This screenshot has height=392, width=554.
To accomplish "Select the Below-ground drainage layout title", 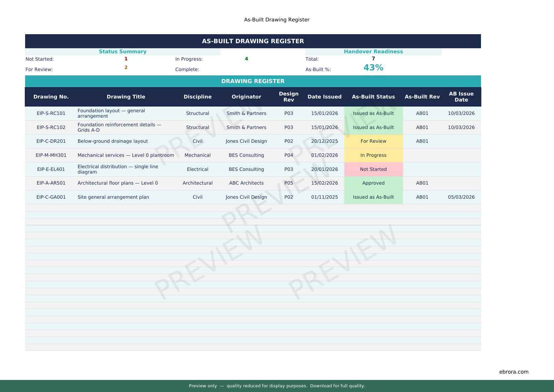I will (113, 141).
